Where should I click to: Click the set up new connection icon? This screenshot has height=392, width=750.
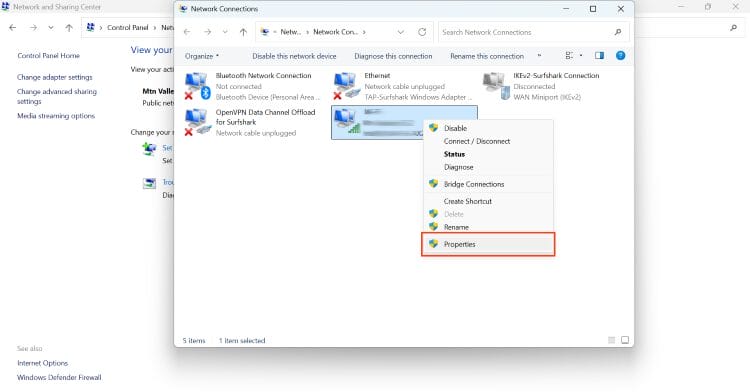click(149, 149)
